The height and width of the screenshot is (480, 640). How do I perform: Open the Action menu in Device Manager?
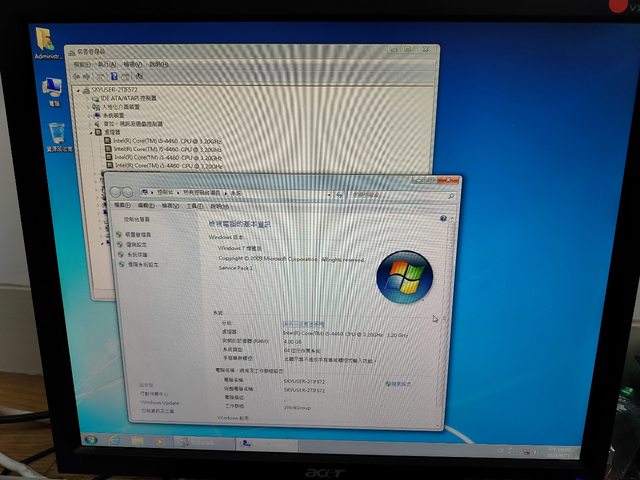click(x=101, y=64)
